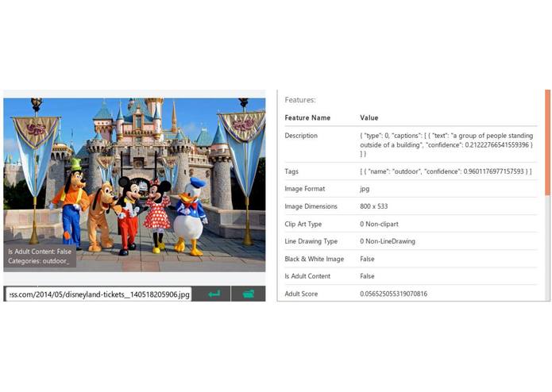This screenshot has height=392, width=552.
Task: Select the Adult Score value 0.0565…
Action: [x=394, y=294]
